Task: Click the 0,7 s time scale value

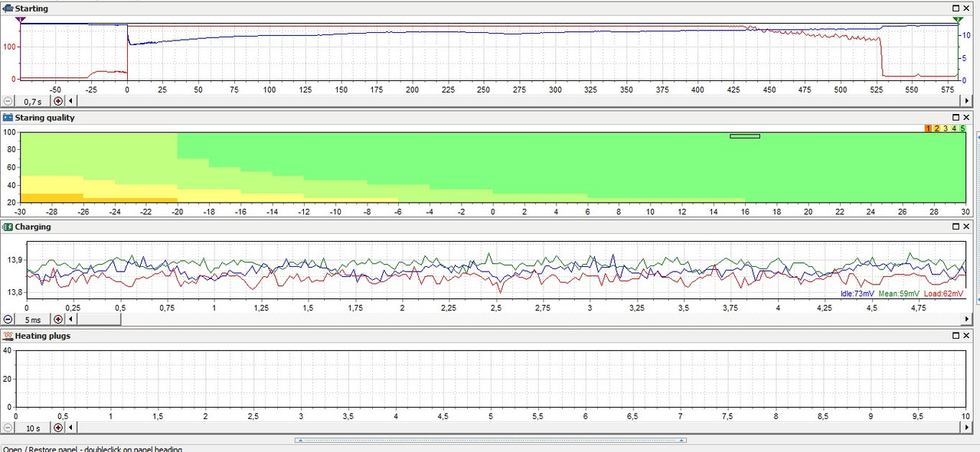Action: point(33,102)
